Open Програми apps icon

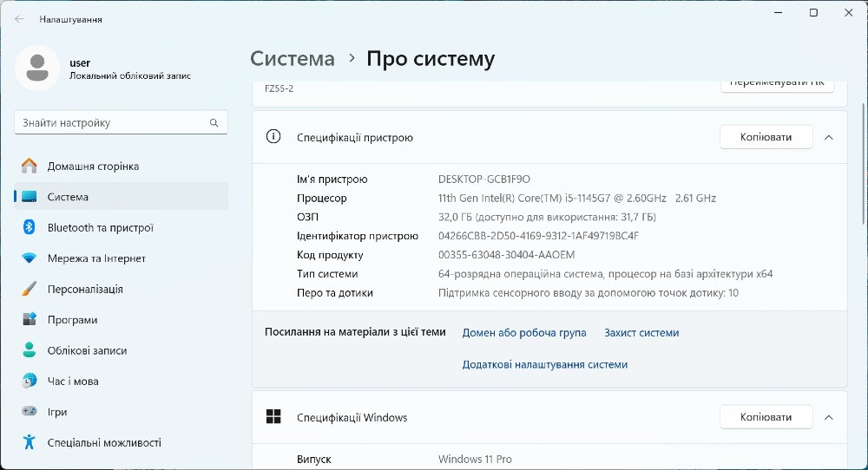pos(30,320)
